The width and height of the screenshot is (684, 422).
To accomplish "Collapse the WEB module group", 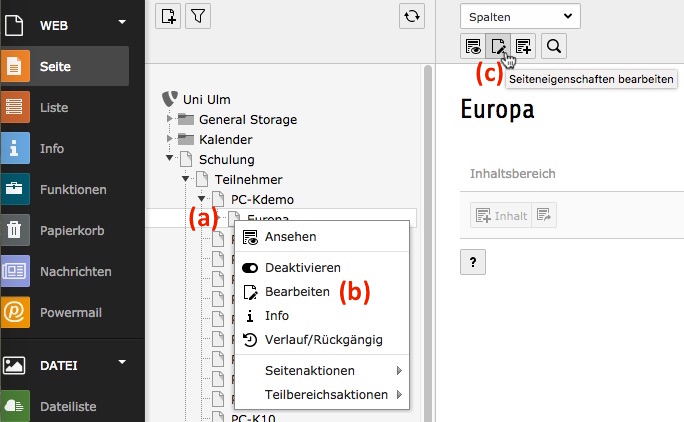I will point(122,21).
